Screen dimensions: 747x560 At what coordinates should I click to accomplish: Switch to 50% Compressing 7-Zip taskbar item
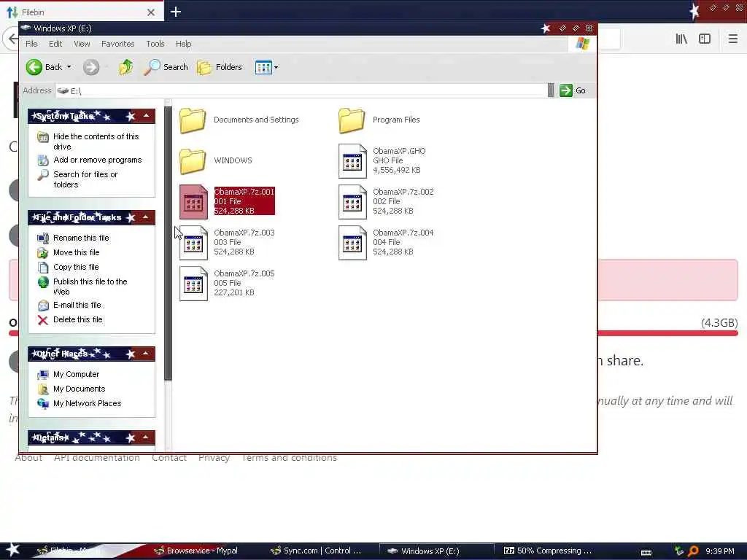tap(548, 551)
